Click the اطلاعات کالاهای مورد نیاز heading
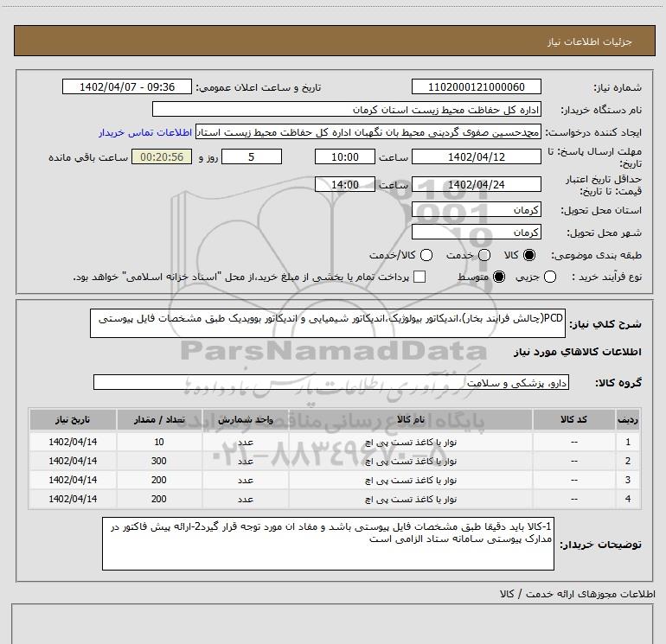This screenshot has width=666, height=644. (578, 352)
